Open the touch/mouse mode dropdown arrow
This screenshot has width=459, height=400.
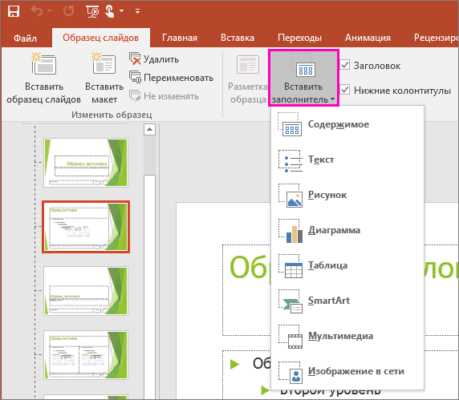click(122, 11)
